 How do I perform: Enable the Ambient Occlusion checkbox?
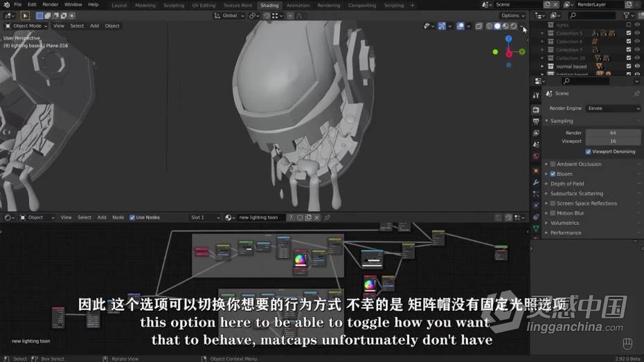(553, 164)
